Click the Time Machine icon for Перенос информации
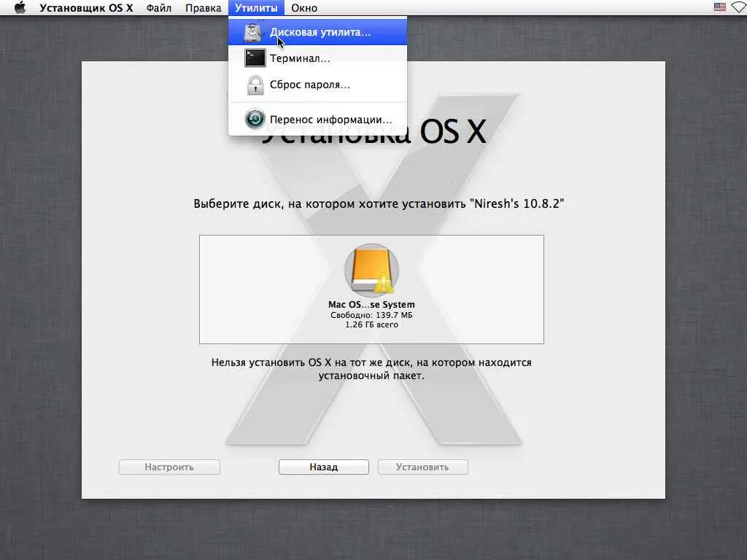 (x=255, y=119)
